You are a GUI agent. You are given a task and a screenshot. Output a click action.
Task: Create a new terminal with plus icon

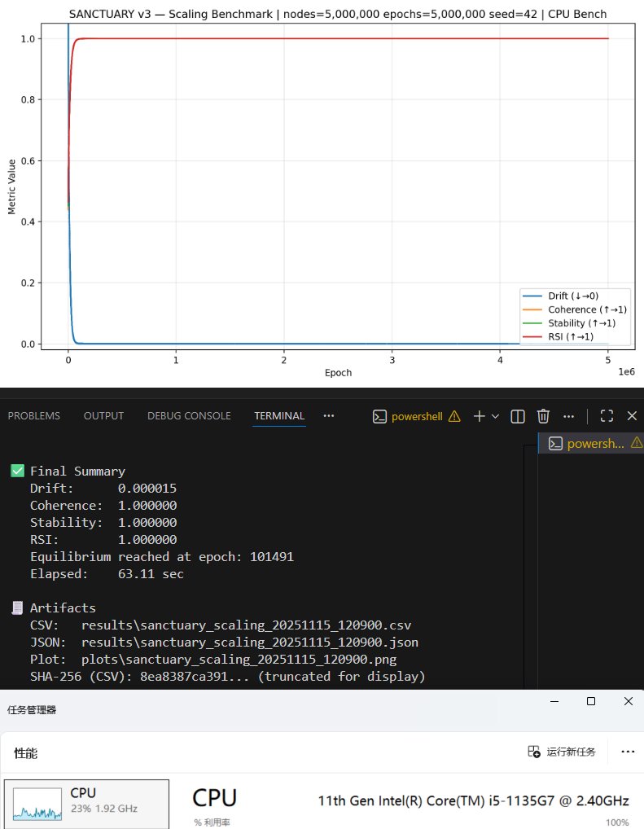pos(479,417)
